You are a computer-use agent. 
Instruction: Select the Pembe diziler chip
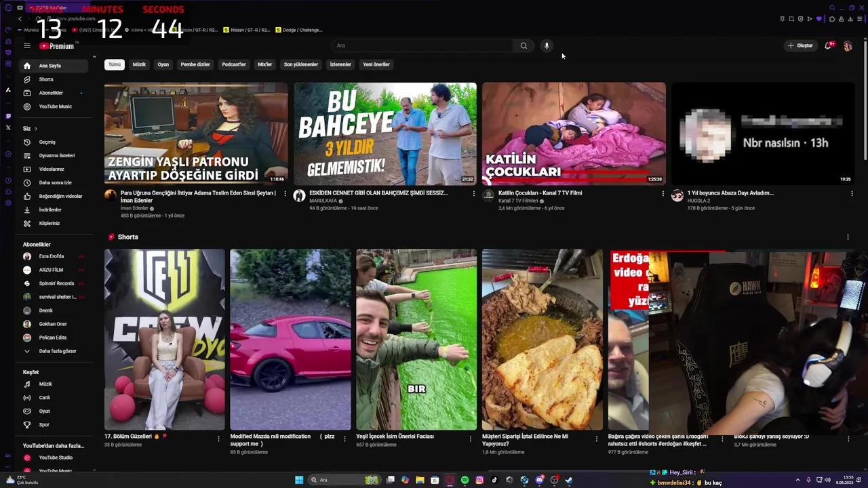tap(195, 64)
